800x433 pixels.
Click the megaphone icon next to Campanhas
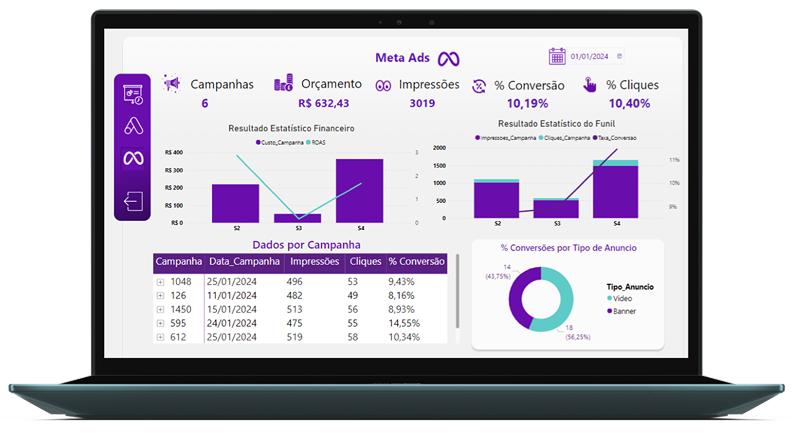[172, 84]
